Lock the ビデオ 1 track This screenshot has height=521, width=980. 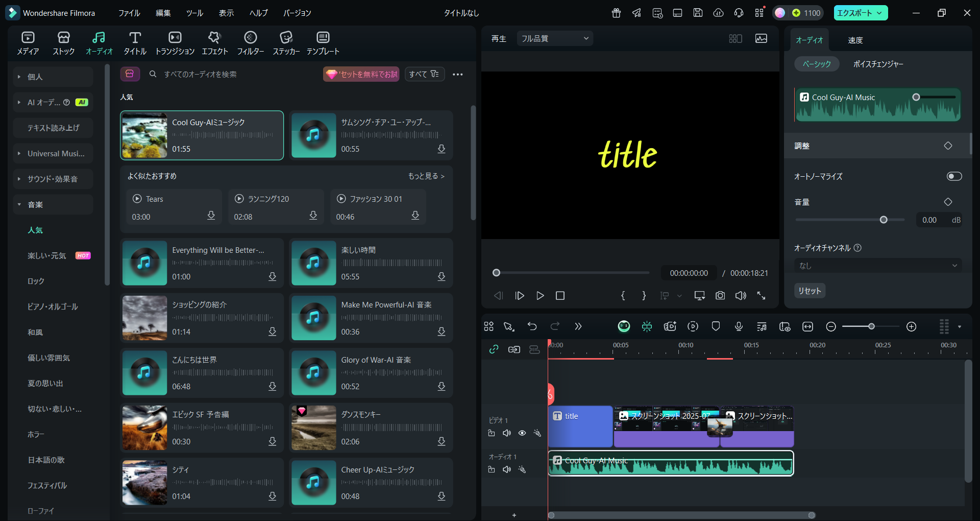point(491,433)
